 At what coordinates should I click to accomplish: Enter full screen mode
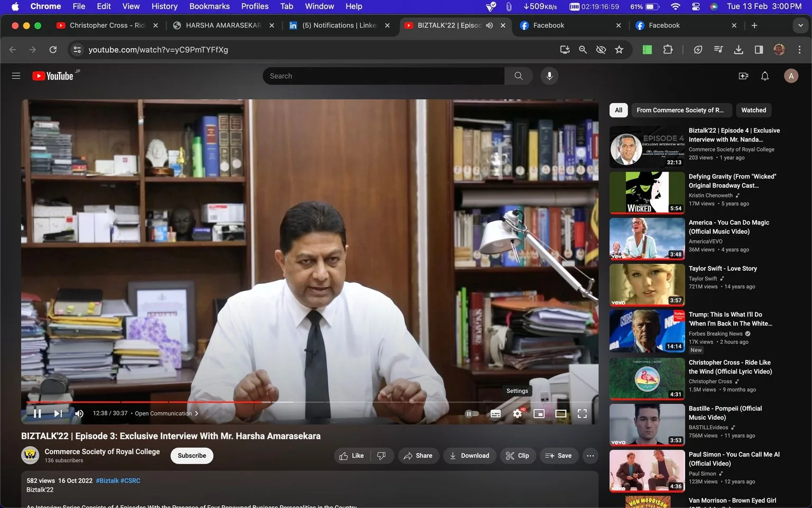coord(582,413)
